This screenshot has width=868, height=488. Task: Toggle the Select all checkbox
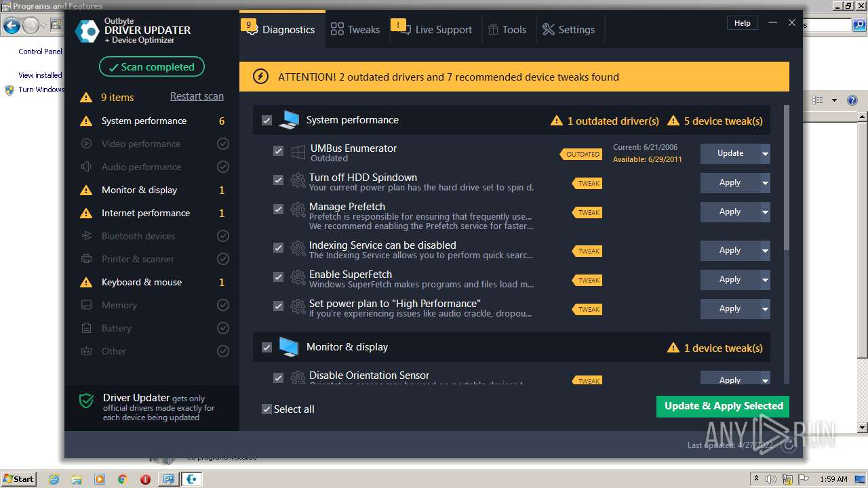coord(267,409)
